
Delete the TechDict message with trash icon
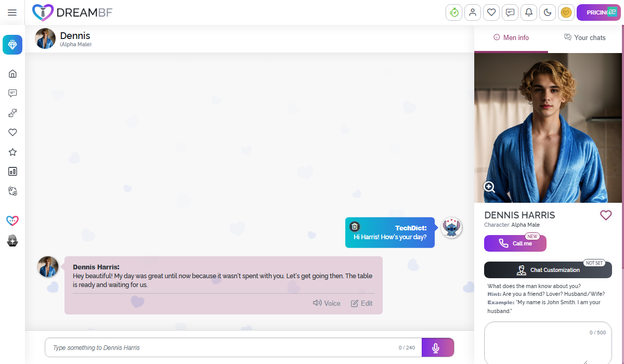pos(355,226)
